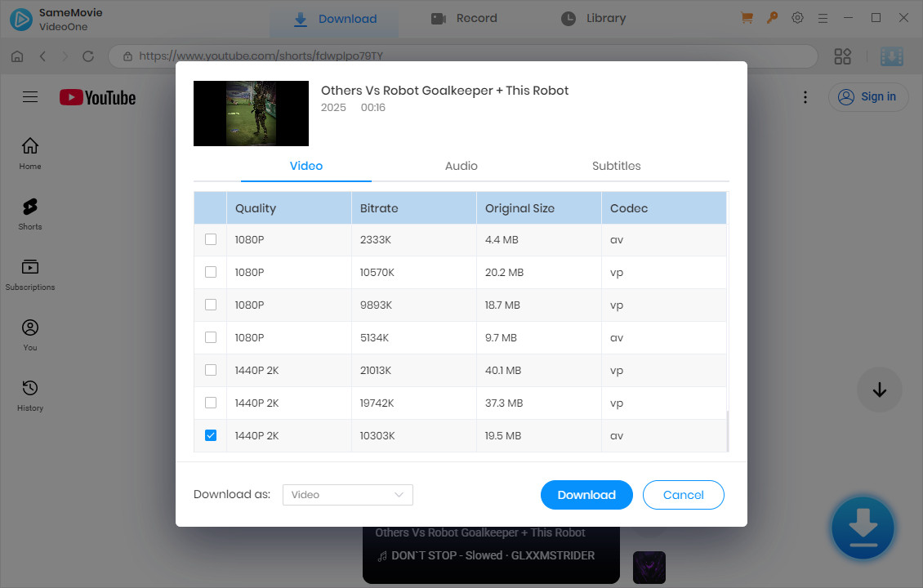This screenshot has height=588, width=923.
Task: Open the website grid icon
Action: (842, 56)
